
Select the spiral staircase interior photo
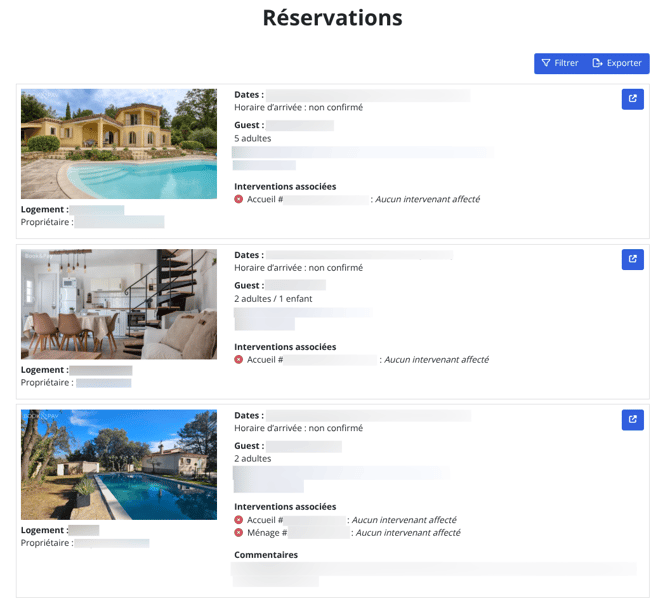(x=118, y=304)
